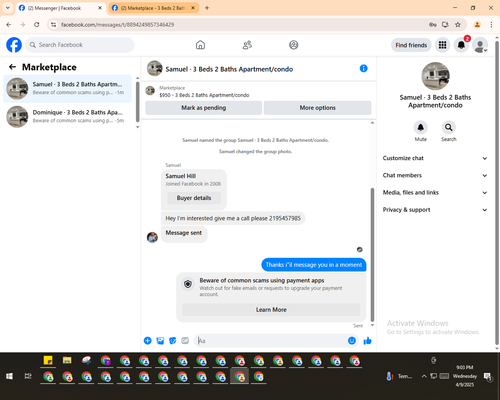The image size is (500, 400).
Task: Click the Search Facebook field
Action: [x=80, y=45]
